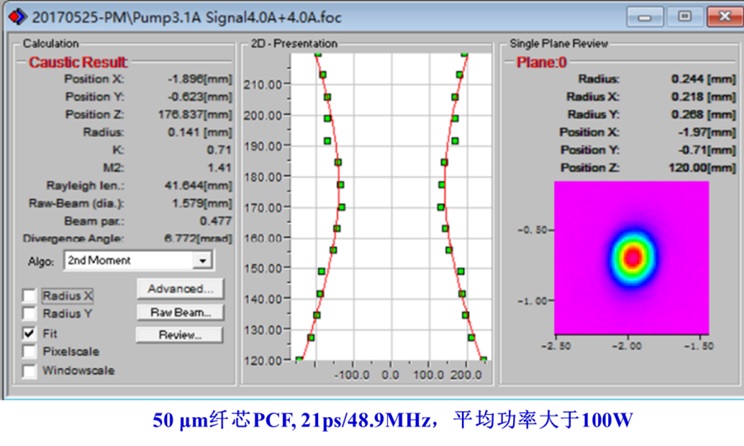This screenshot has height=446, width=744.
Task: Toggle the Pixelscale checkbox
Action: coord(29,351)
